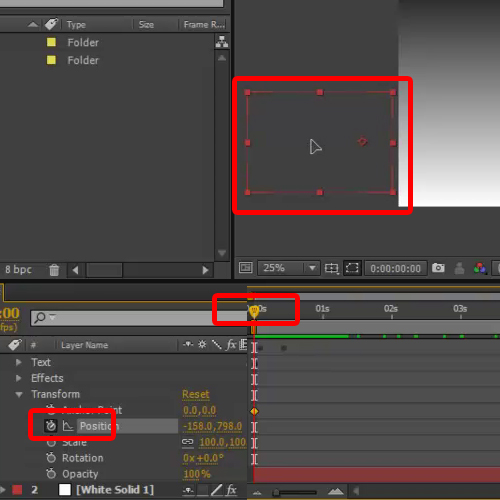Open graph editor icon next to Position
Screen dimensions: 500x500
tap(68, 426)
